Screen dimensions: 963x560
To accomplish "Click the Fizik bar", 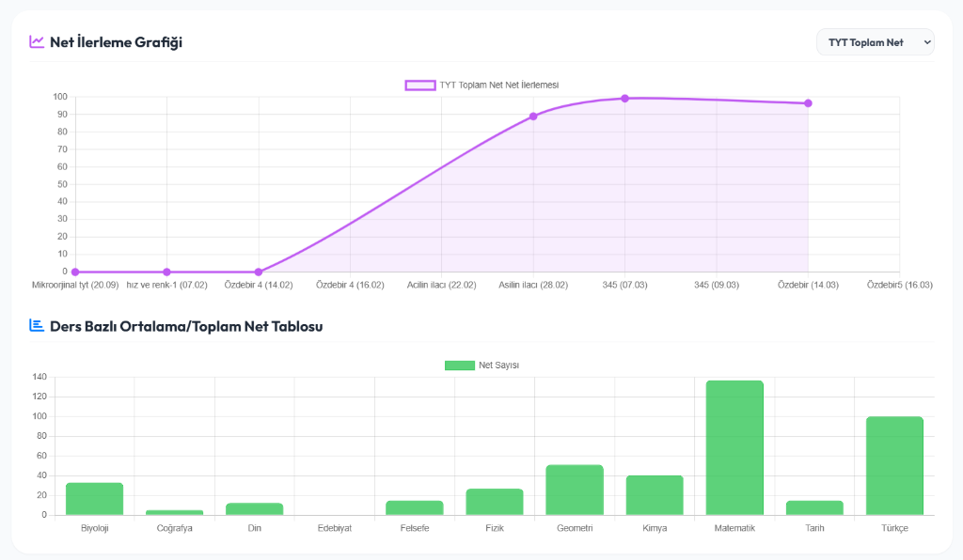I will [x=495, y=502].
